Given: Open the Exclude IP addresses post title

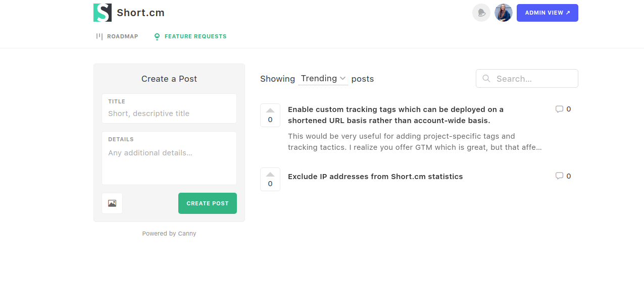Looking at the screenshot, I should [375, 177].
